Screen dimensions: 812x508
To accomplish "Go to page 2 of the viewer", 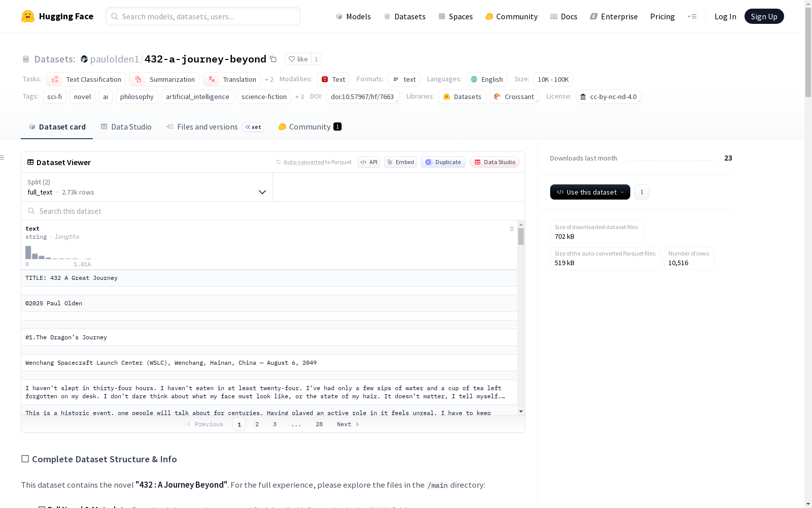I will coord(257,424).
